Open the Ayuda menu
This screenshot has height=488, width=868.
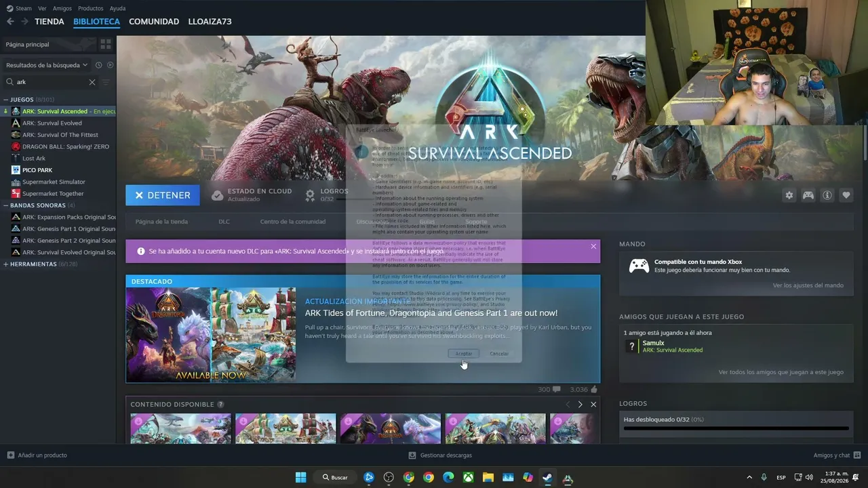(x=118, y=8)
